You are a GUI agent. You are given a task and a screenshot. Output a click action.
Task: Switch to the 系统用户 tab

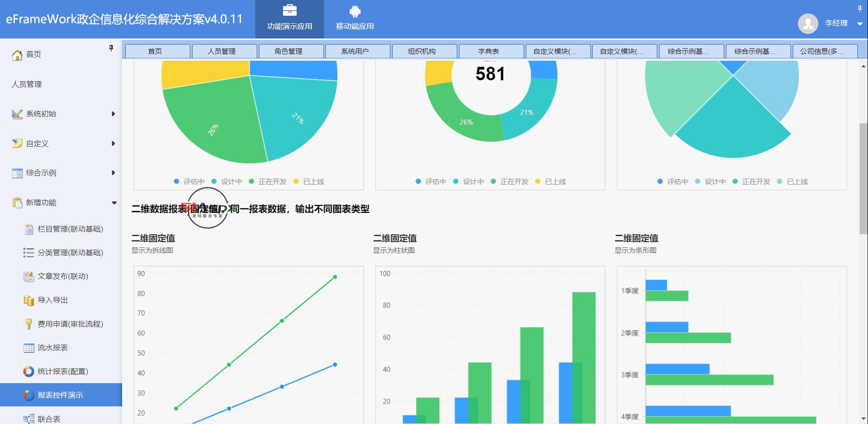tap(358, 51)
